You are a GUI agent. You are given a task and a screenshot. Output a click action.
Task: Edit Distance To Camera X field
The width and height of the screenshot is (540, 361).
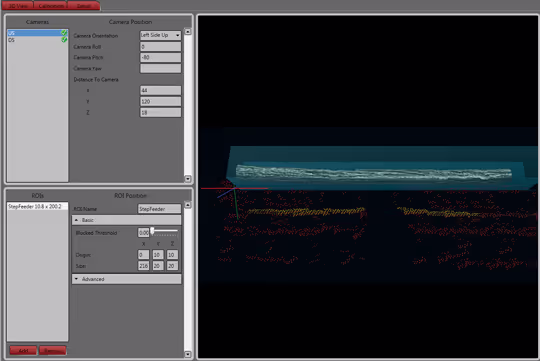click(160, 90)
